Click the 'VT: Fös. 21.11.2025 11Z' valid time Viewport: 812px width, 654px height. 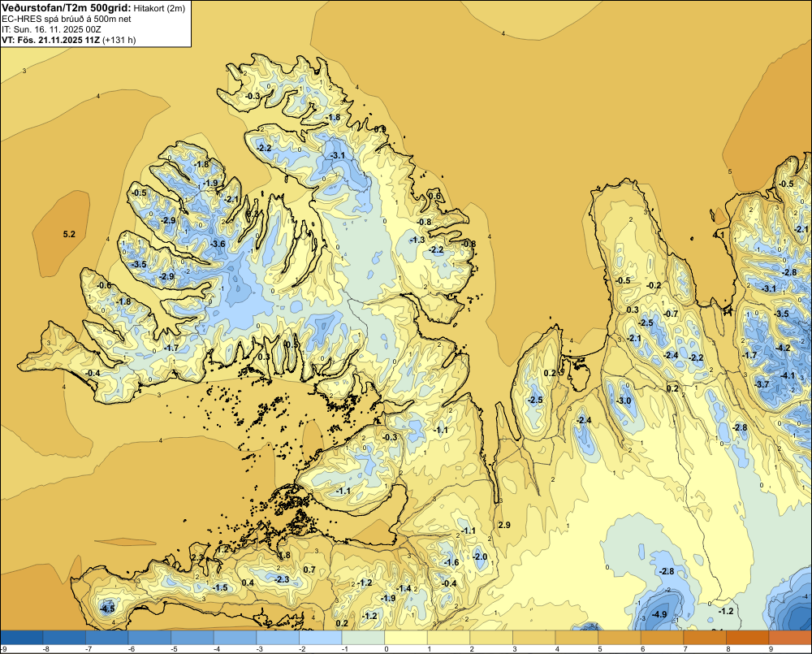click(51, 40)
